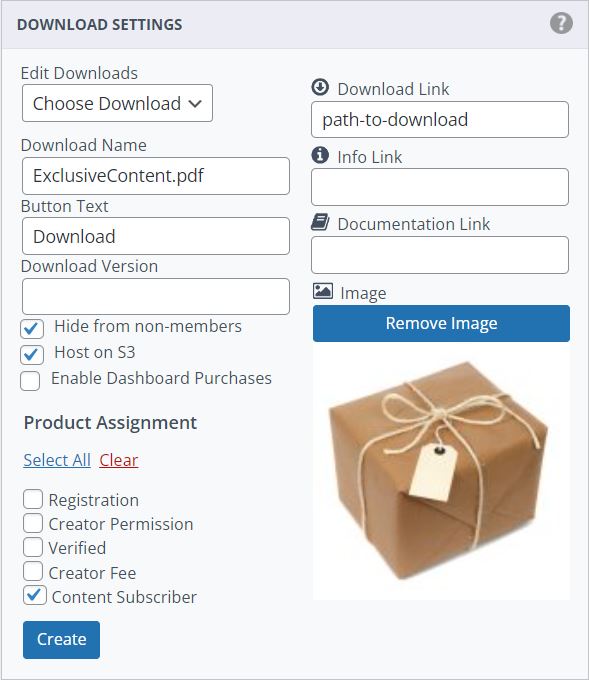Viewport: 589px width, 680px height.
Task: Click the Download Link arrow icon
Action: [x=320, y=87]
